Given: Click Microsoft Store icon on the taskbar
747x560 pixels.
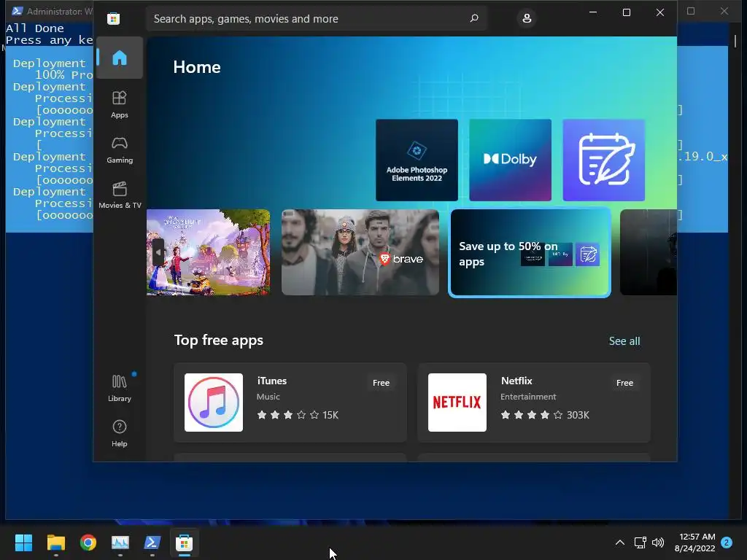Looking at the screenshot, I should 185,542.
